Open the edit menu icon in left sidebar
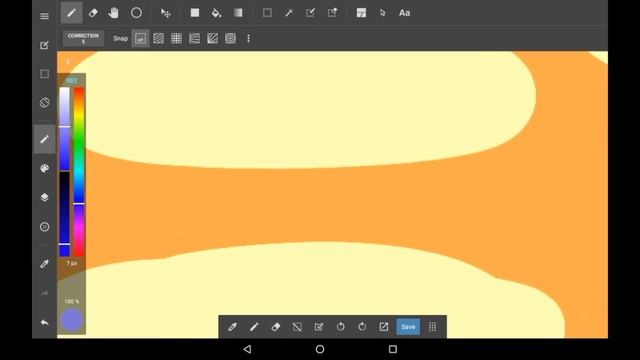This screenshot has width=640, height=360. (44, 45)
